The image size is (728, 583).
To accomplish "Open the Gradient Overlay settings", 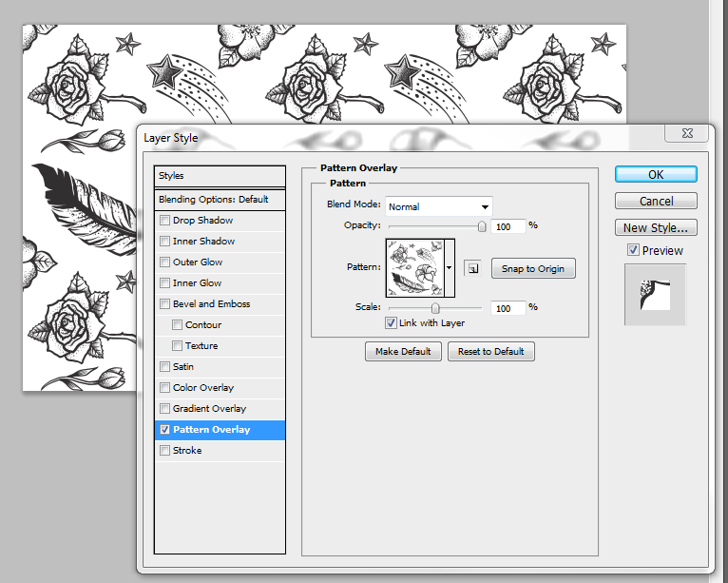I will (x=209, y=408).
